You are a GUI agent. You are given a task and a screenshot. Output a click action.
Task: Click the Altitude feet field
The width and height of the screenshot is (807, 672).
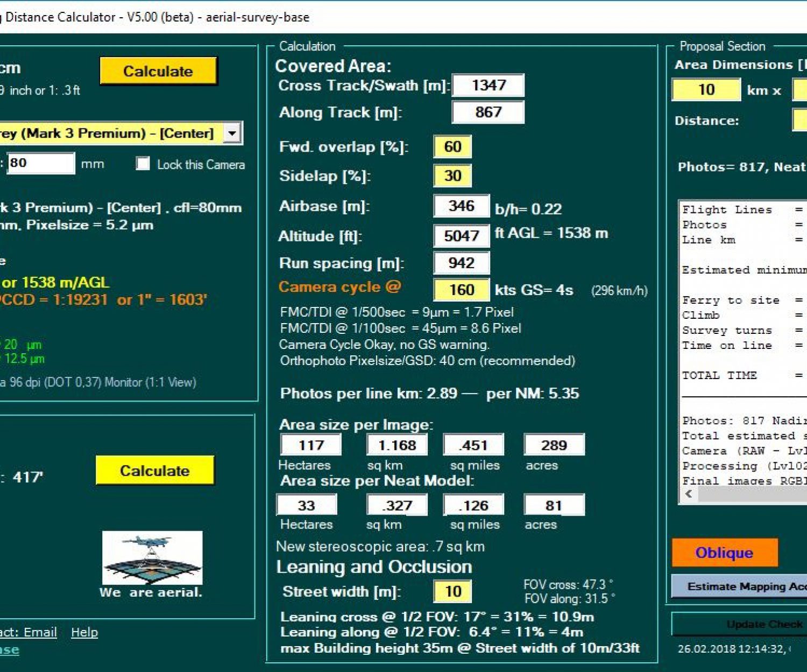(461, 235)
